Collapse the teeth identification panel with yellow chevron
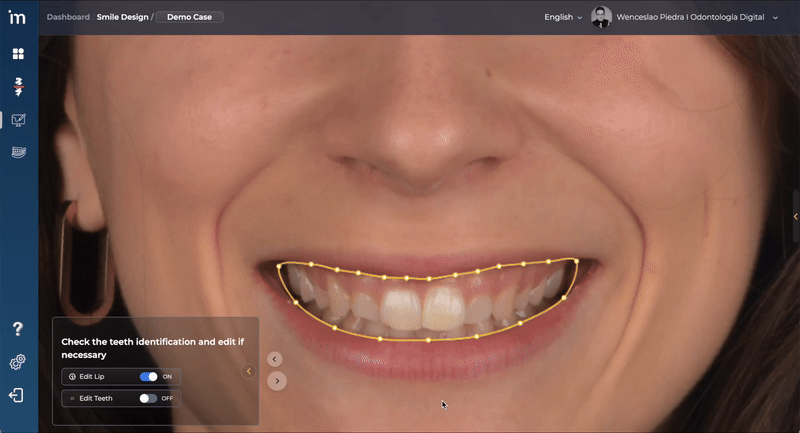The width and height of the screenshot is (800, 433). (249, 371)
